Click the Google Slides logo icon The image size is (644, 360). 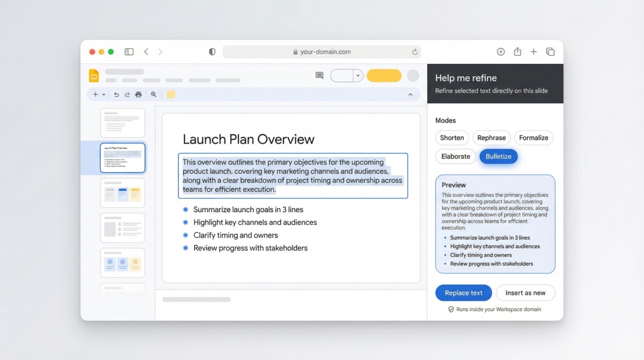pyautogui.click(x=94, y=76)
